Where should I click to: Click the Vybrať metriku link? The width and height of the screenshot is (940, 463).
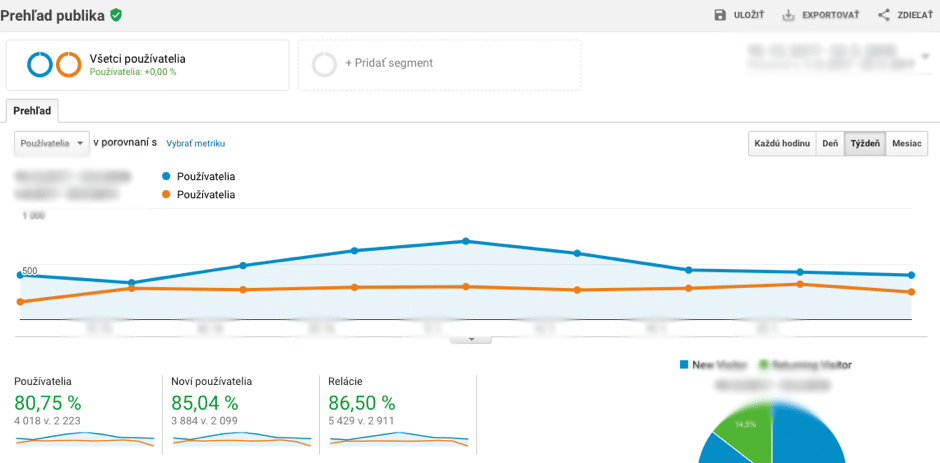pos(195,143)
